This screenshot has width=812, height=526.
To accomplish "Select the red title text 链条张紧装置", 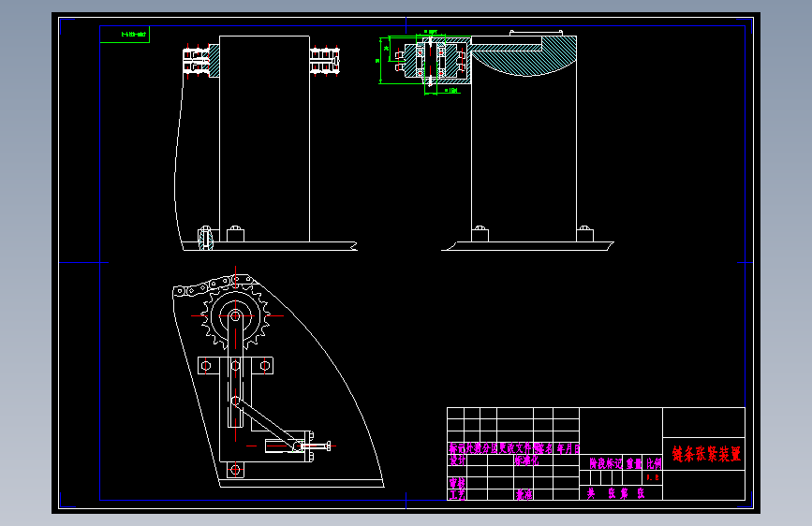I will (x=706, y=454).
